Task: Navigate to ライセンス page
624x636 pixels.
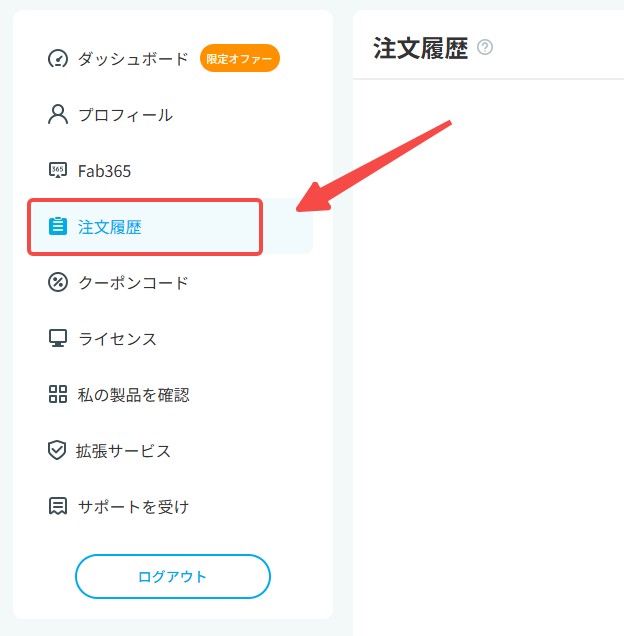Action: (117, 339)
